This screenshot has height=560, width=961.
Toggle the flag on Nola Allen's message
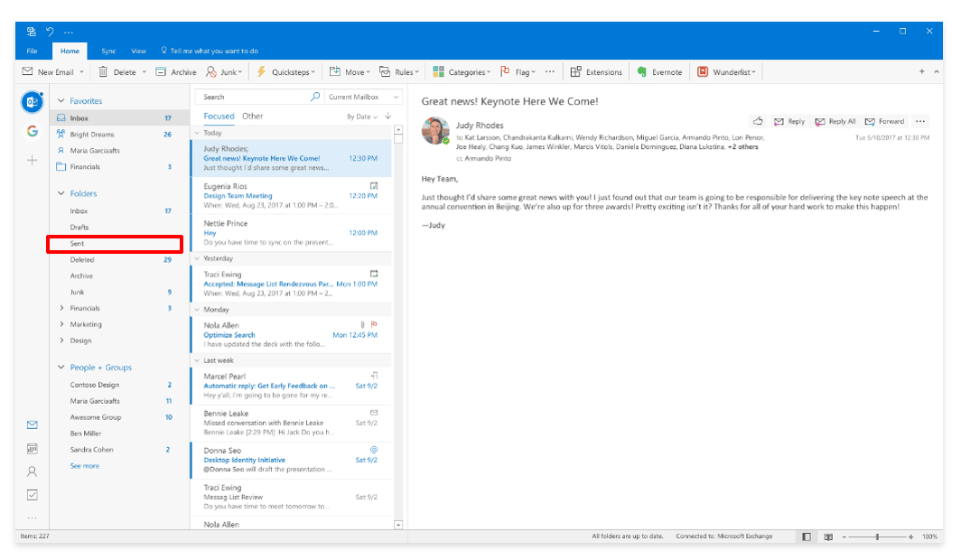(x=373, y=323)
